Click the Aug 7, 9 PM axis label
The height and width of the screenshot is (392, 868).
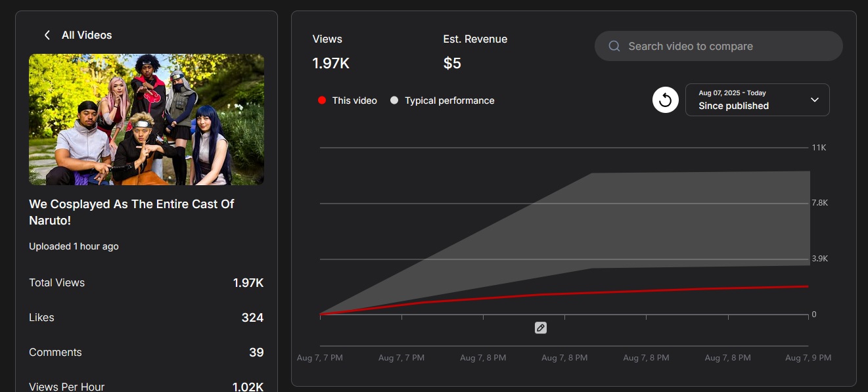click(808, 358)
